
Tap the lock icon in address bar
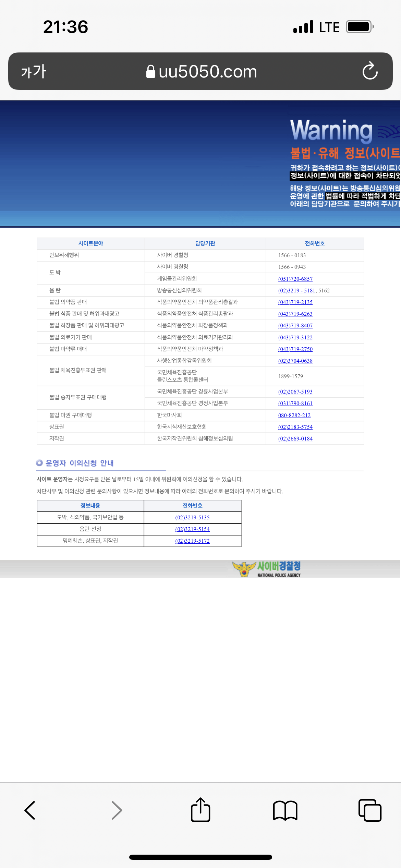click(x=150, y=71)
